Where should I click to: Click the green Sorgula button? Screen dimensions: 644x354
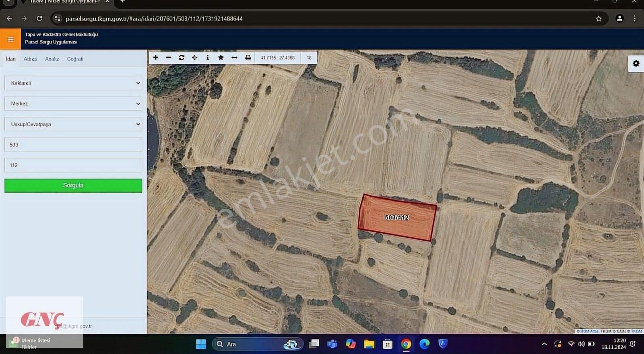[x=73, y=185]
